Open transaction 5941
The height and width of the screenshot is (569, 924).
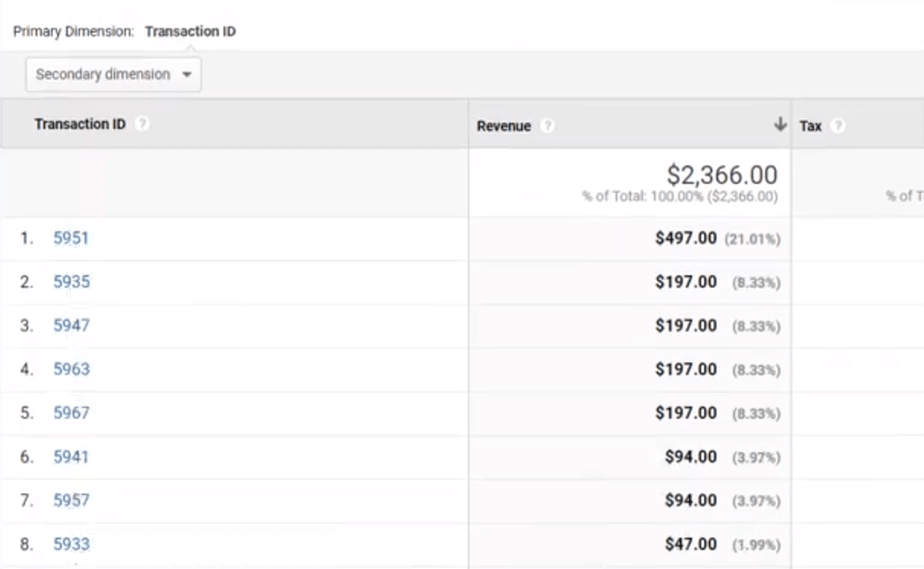tap(71, 457)
